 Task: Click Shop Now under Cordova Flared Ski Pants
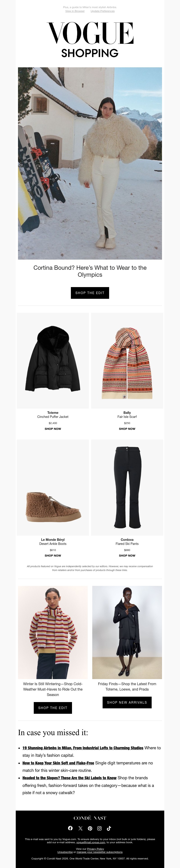click(x=127, y=556)
